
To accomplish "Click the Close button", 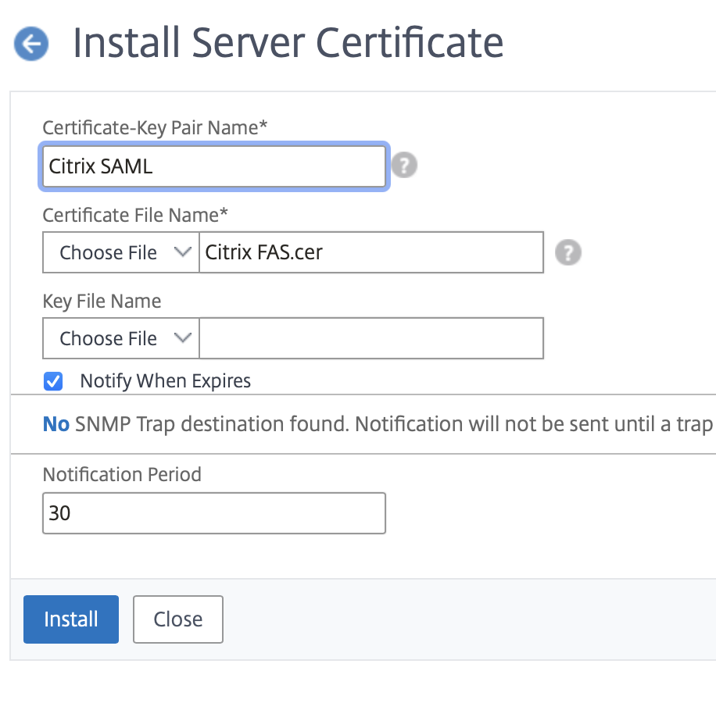I will click(x=178, y=619).
